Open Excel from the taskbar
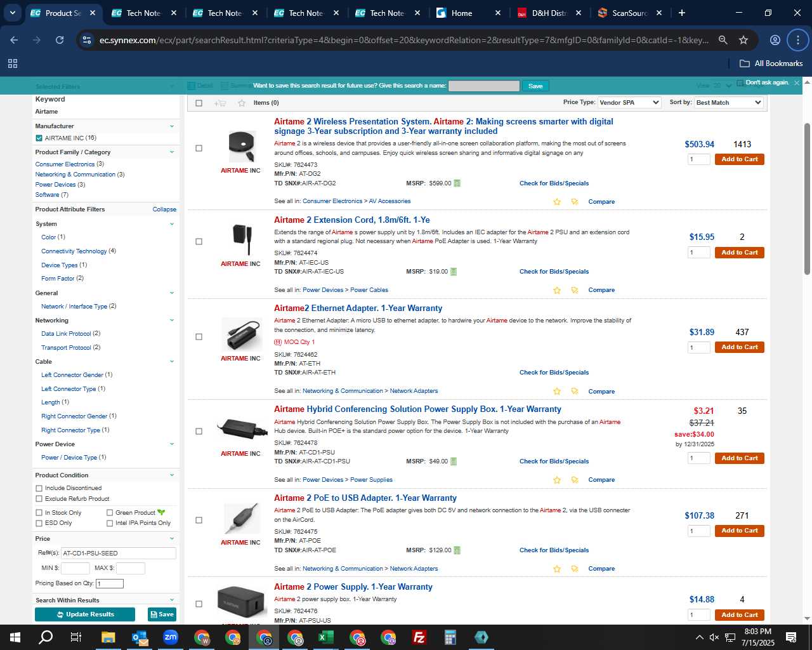Image resolution: width=812 pixels, height=650 pixels. 326,637
